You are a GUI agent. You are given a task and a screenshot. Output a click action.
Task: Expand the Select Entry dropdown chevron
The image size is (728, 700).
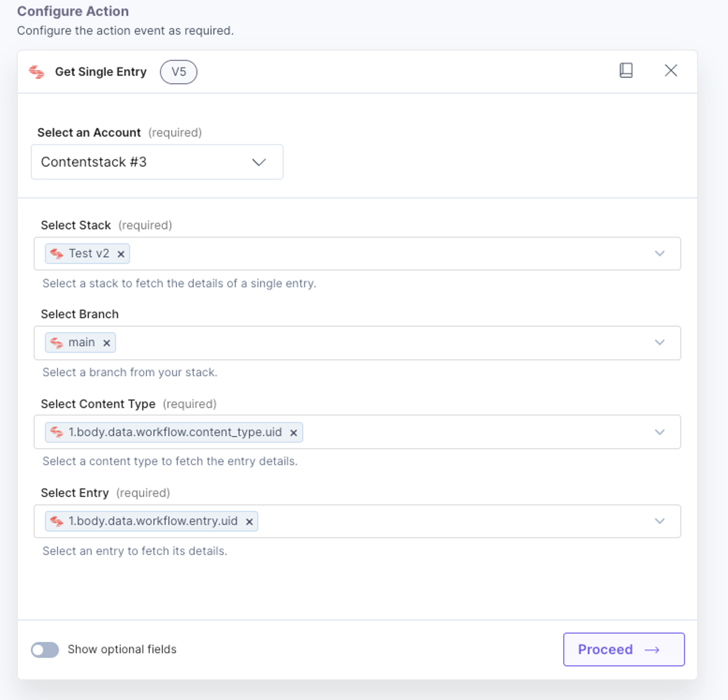point(659,521)
